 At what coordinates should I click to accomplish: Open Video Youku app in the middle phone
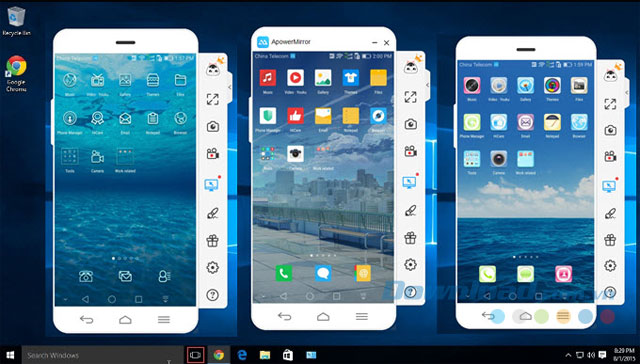pyautogui.click(x=295, y=78)
